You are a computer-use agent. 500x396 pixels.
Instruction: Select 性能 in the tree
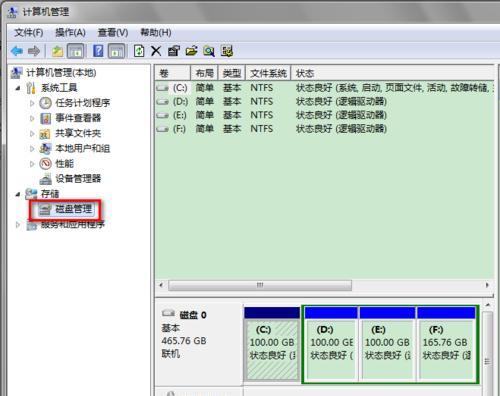(x=64, y=164)
